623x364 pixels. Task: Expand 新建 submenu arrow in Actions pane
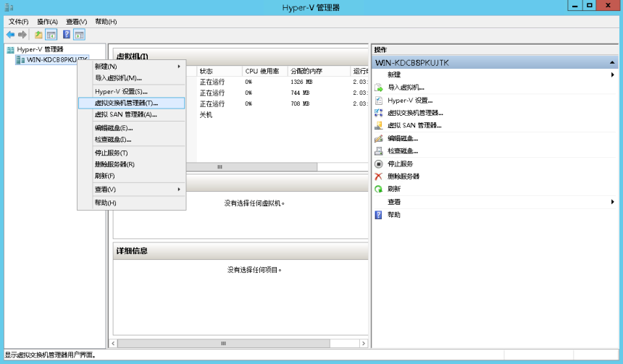612,75
